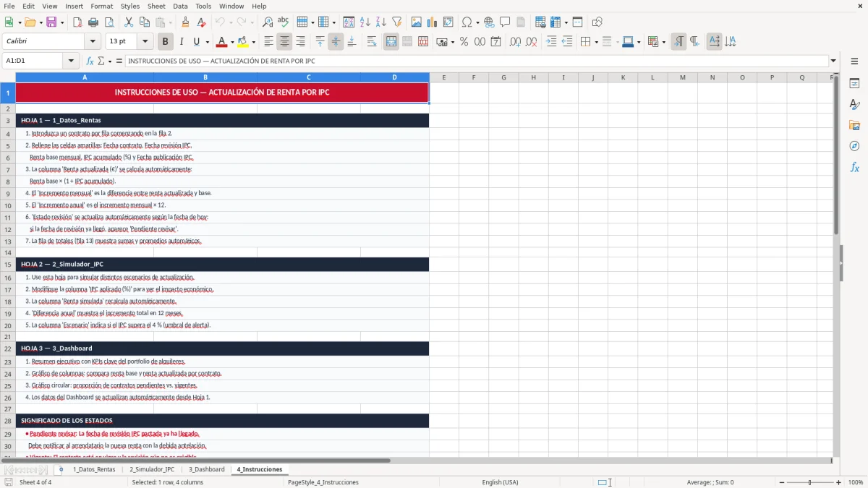
Task: Select column header E
Action: (444, 77)
